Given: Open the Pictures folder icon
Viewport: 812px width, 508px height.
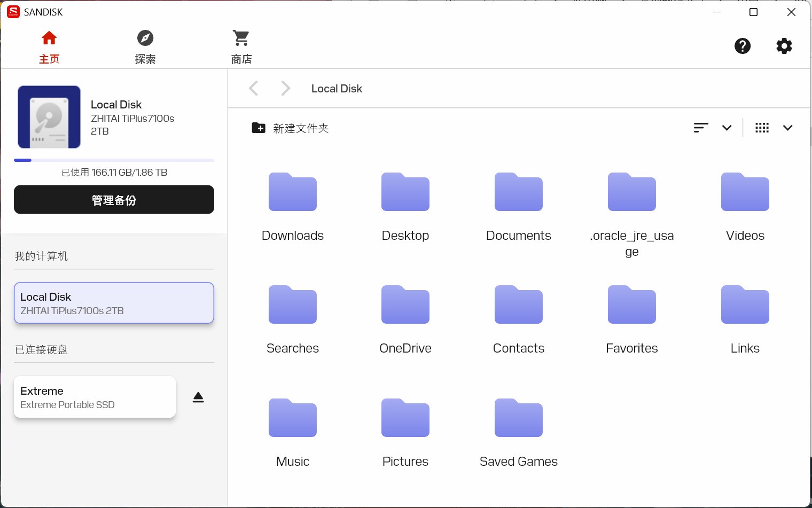Looking at the screenshot, I should coord(405,418).
